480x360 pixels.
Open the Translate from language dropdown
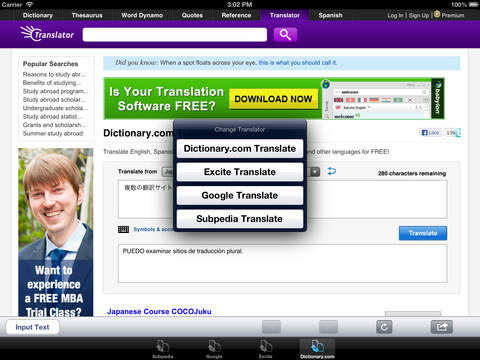pos(168,172)
